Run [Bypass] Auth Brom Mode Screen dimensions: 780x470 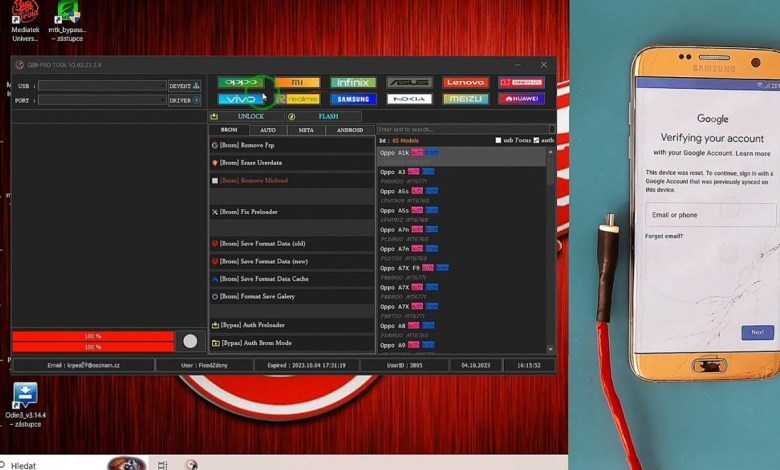292,343
